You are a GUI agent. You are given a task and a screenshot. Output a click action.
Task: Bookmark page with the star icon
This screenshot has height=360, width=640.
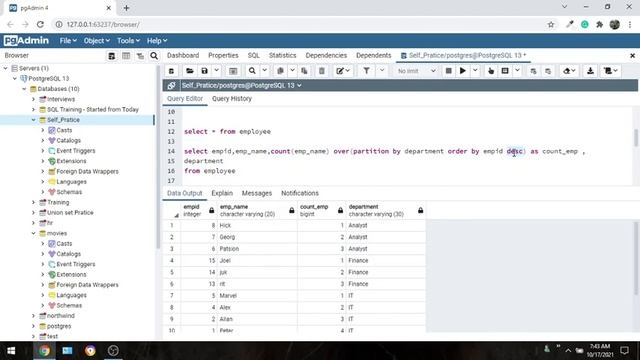point(551,24)
